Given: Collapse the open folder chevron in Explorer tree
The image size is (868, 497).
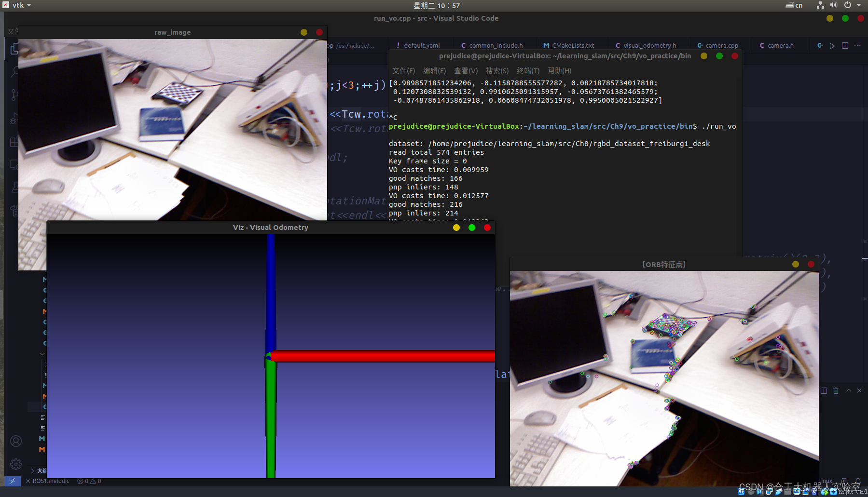Looking at the screenshot, I should tap(42, 354).
